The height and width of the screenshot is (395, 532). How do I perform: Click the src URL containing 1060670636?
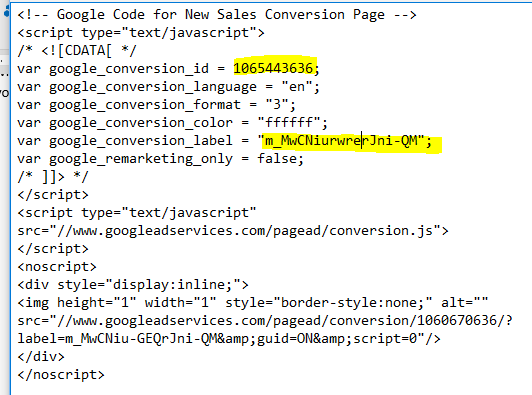click(x=265, y=320)
